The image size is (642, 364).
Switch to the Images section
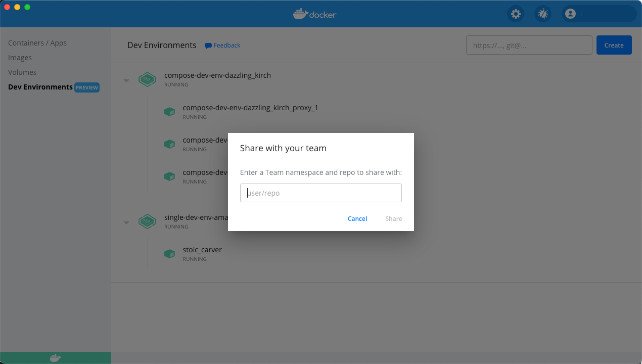pos(20,58)
